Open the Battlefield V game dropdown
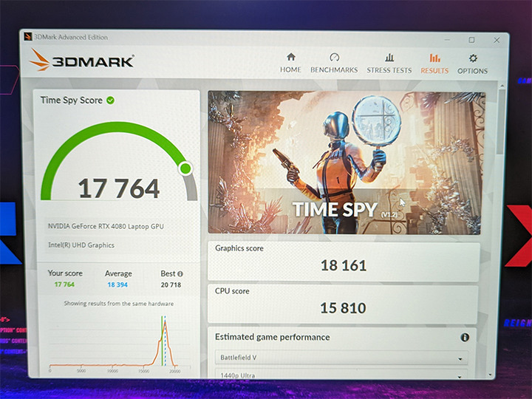 341,358
